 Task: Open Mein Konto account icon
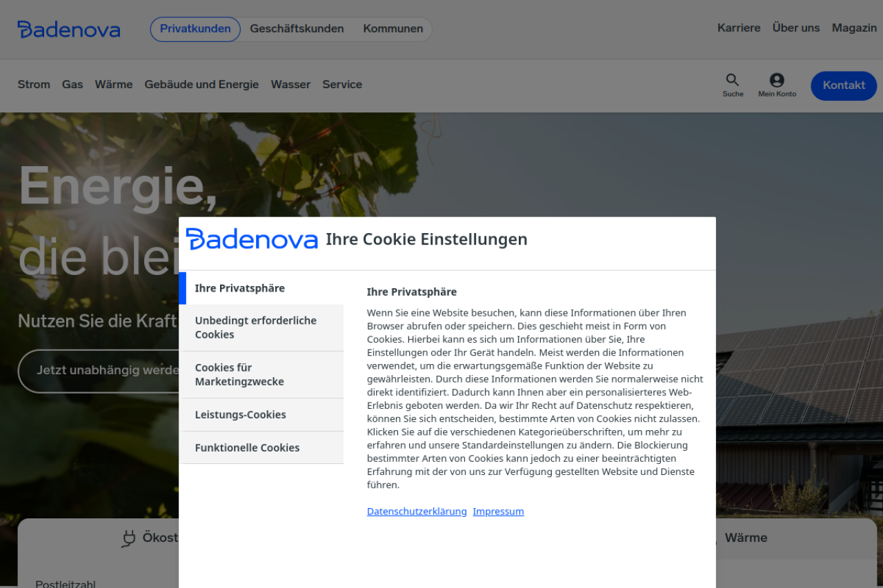[x=777, y=81]
